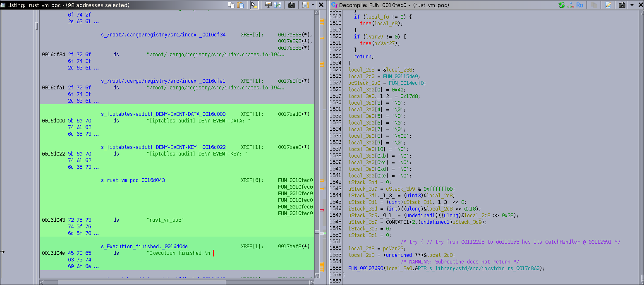Select the "rust_vm_poc" string in Listing
The image size is (644, 285).
(x=165, y=220)
